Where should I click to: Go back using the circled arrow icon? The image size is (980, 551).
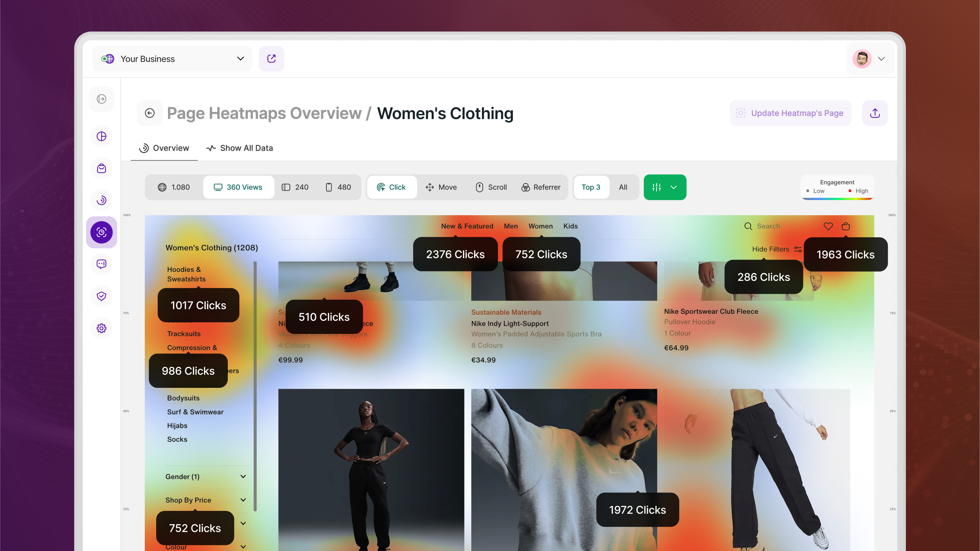click(x=149, y=113)
